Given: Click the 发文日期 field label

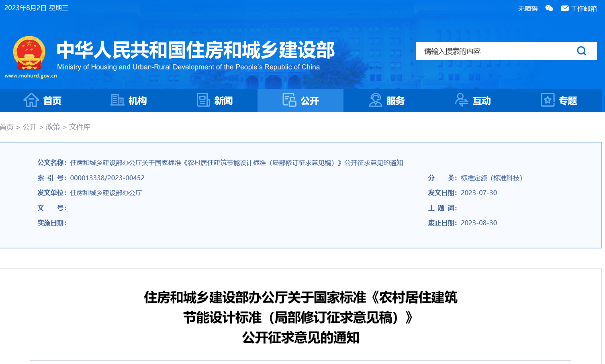Looking at the screenshot, I should [443, 193].
